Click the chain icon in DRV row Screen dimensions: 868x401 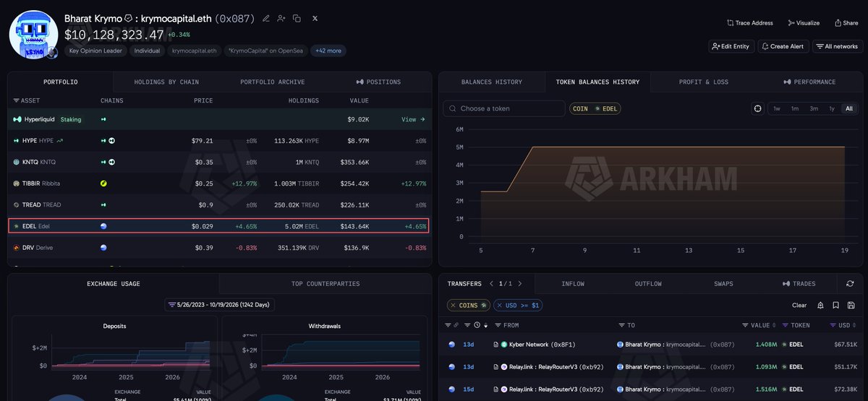pos(103,248)
